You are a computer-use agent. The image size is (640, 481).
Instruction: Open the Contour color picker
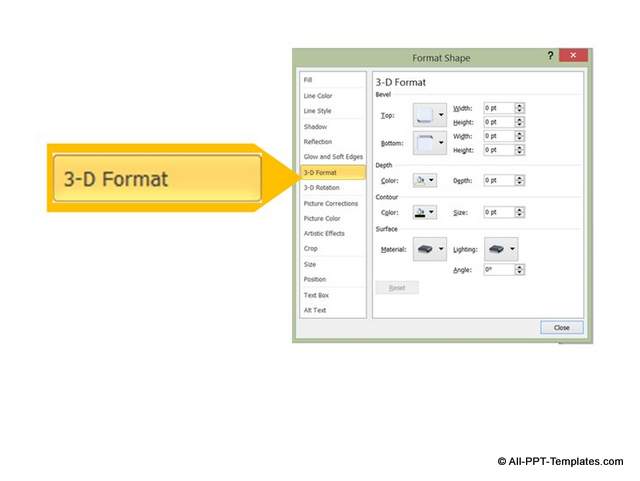pyautogui.click(x=425, y=212)
